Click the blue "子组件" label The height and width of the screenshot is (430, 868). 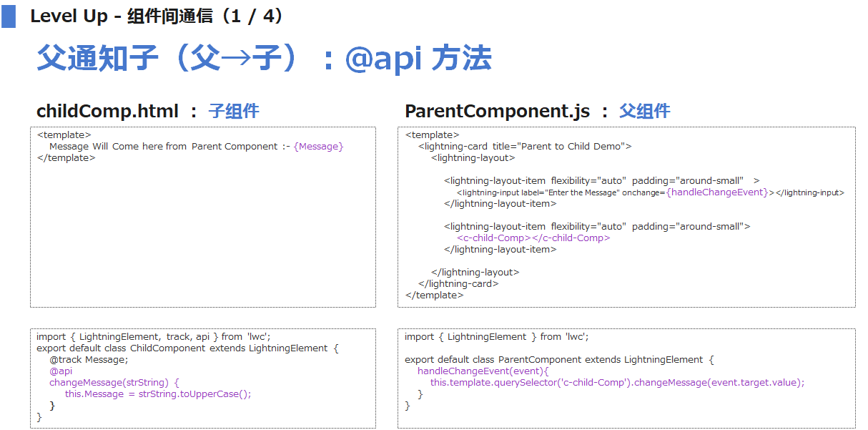point(234,111)
